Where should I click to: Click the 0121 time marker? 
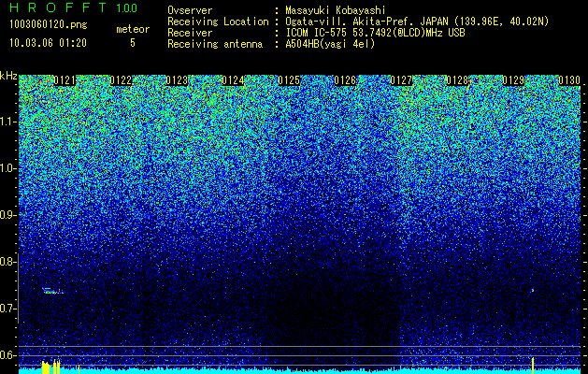coord(65,80)
